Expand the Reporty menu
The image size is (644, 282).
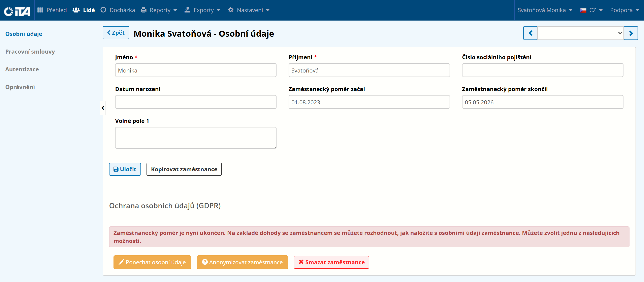(x=159, y=10)
